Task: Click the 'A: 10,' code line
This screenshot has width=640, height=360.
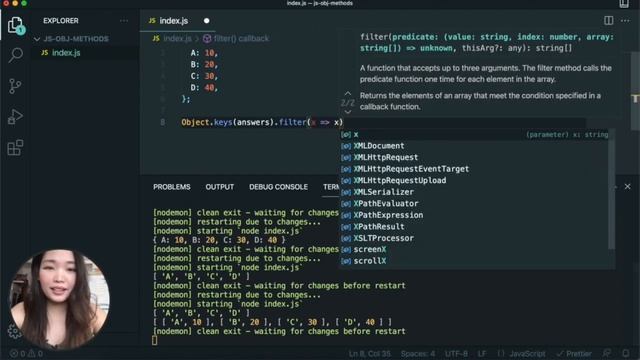Action: (x=204, y=53)
